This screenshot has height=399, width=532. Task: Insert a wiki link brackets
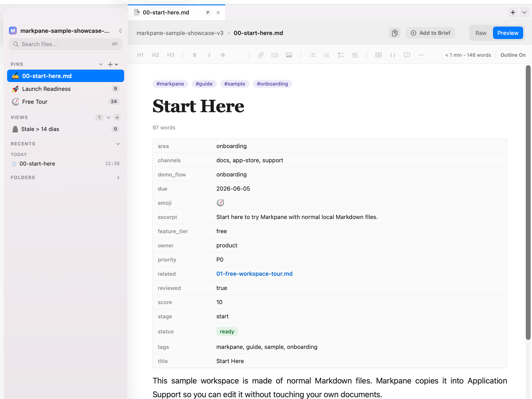pos(275,55)
